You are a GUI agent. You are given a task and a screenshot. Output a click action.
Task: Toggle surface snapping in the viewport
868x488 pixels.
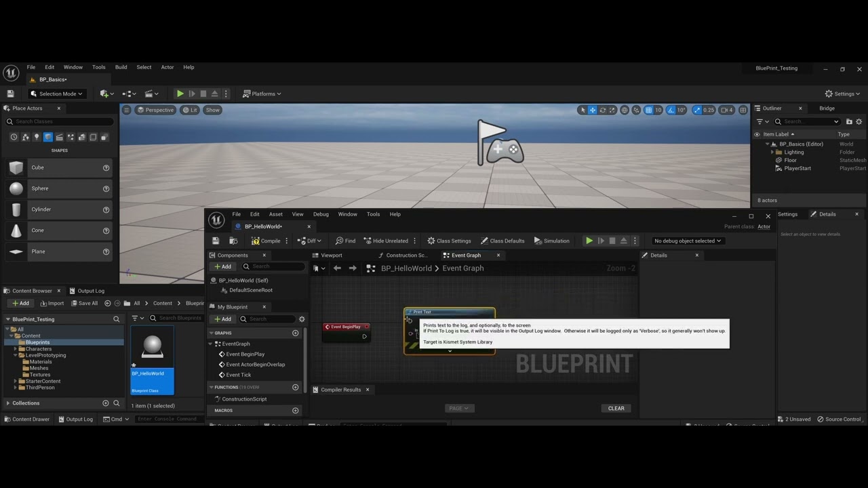click(x=636, y=110)
